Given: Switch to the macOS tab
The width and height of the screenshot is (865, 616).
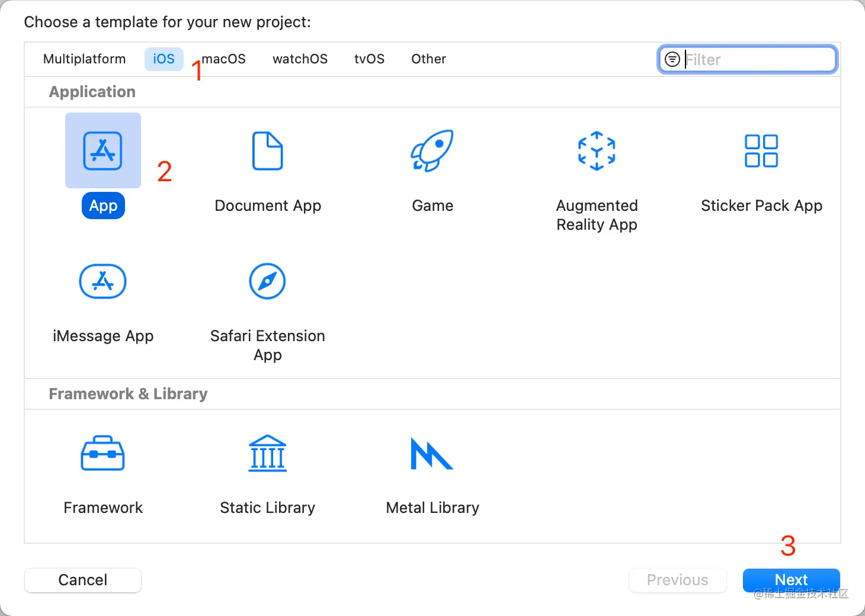Looking at the screenshot, I should pyautogui.click(x=224, y=59).
